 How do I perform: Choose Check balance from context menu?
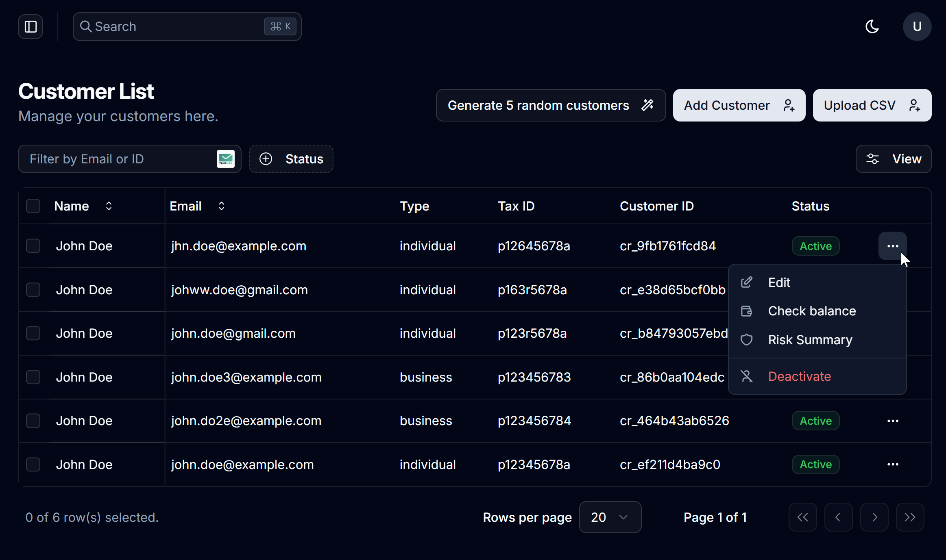pos(811,311)
